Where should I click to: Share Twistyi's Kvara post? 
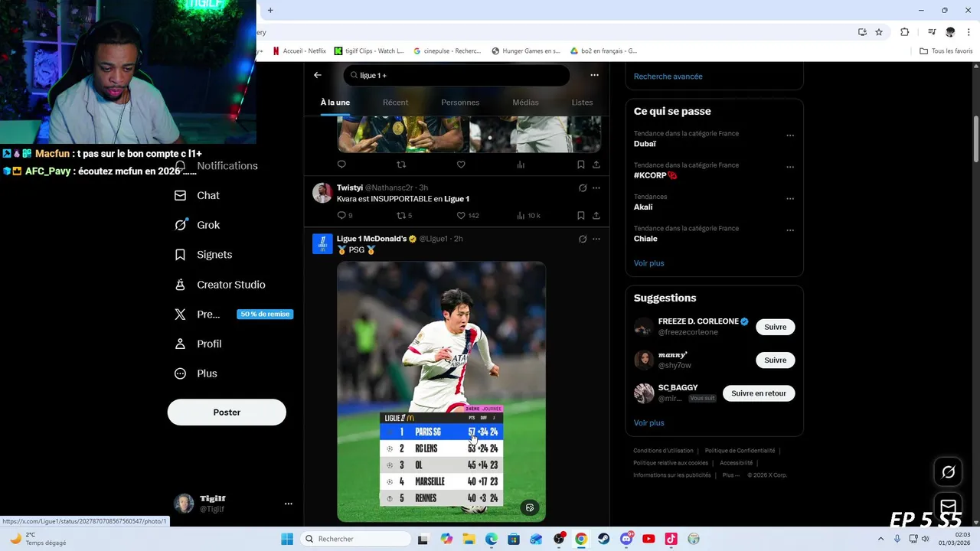coord(596,216)
